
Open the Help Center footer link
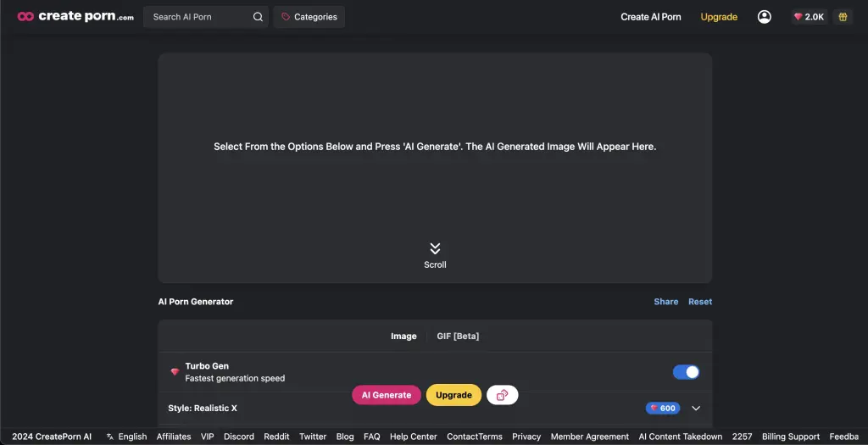tap(413, 437)
